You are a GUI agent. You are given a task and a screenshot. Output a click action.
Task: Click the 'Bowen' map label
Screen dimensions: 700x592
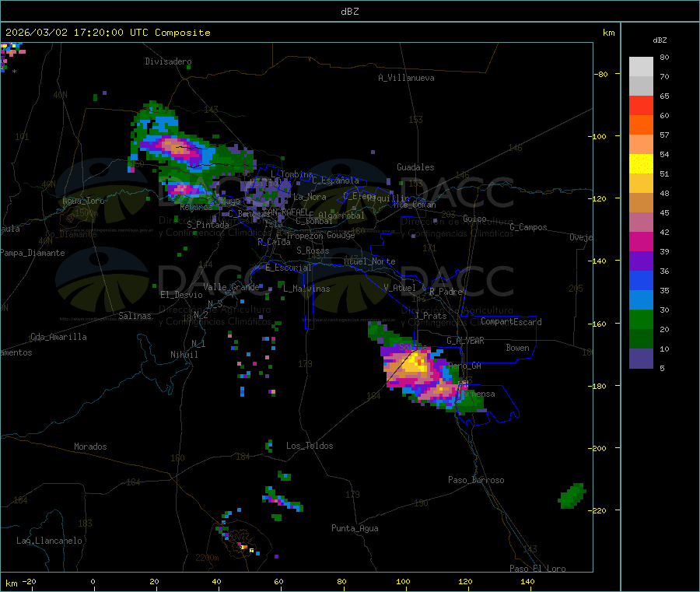pos(517,348)
